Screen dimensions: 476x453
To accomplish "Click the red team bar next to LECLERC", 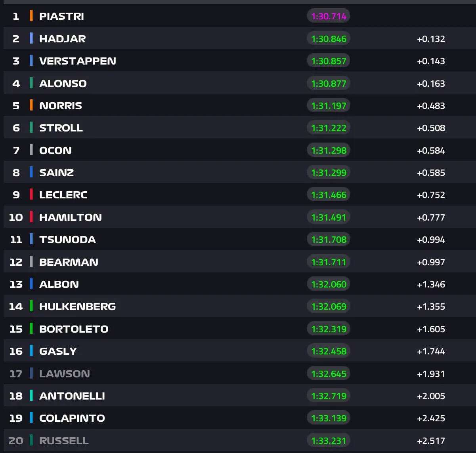I will click(x=31, y=195).
